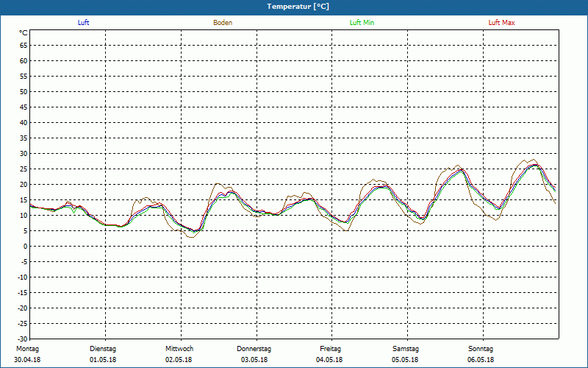Image resolution: width=588 pixels, height=368 pixels.
Task: Click the date "01.05.18"
Action: click(x=103, y=360)
